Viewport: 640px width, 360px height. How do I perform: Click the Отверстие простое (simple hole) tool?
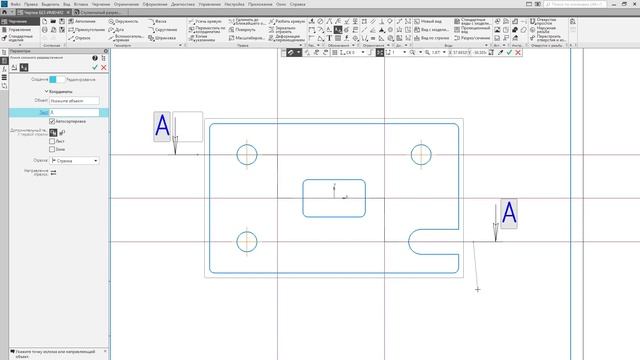click(x=542, y=21)
